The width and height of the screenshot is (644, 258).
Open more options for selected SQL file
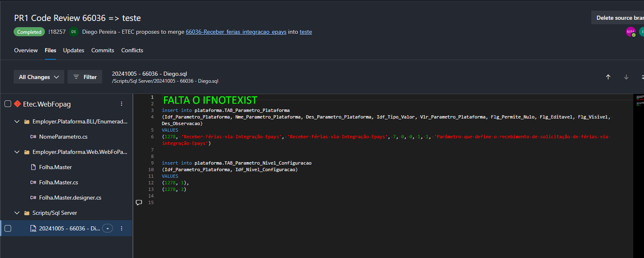tap(122, 228)
